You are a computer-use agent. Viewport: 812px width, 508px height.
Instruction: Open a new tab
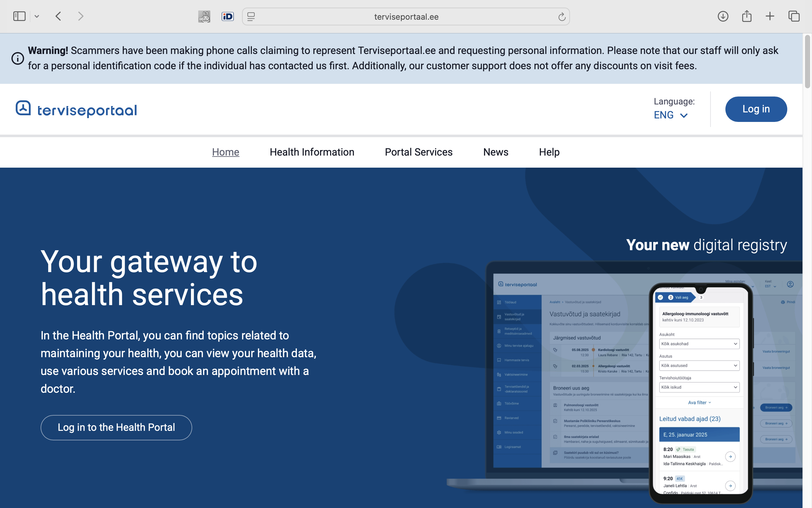[x=770, y=16]
